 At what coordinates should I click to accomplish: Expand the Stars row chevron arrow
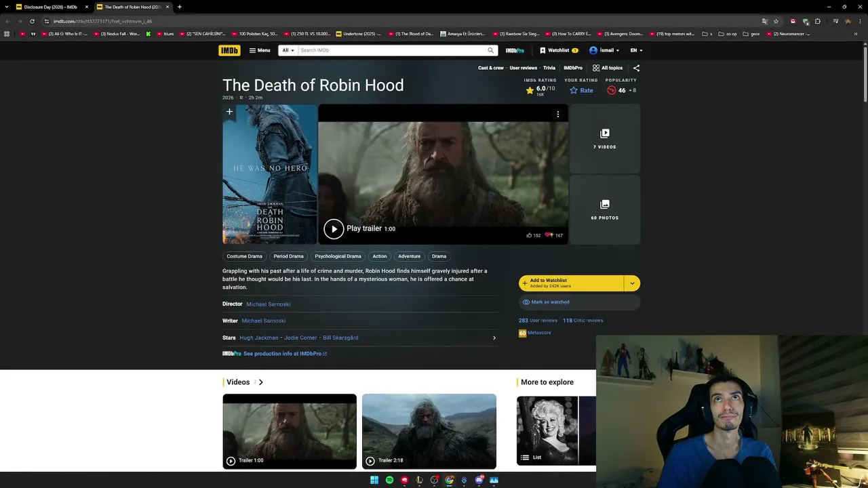494,338
